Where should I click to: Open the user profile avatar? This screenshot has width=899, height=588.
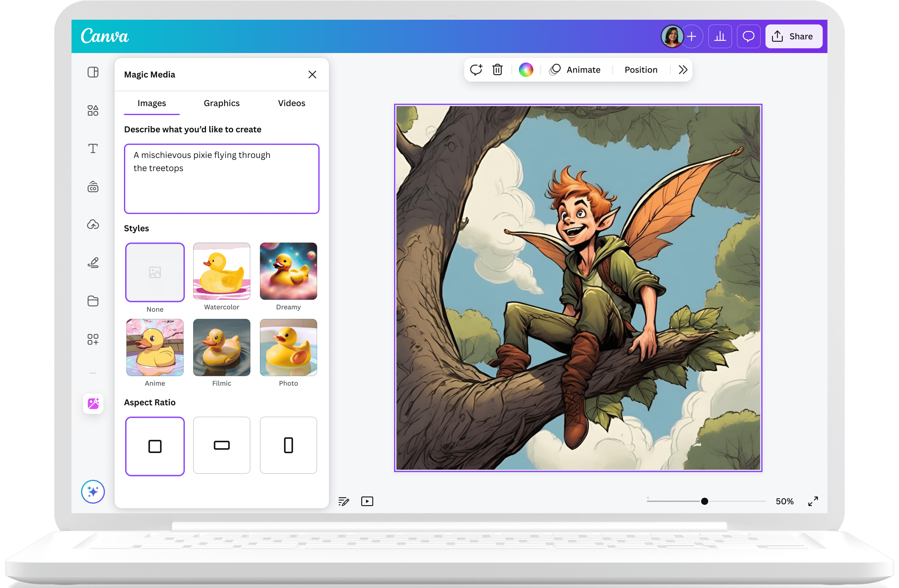tap(672, 36)
